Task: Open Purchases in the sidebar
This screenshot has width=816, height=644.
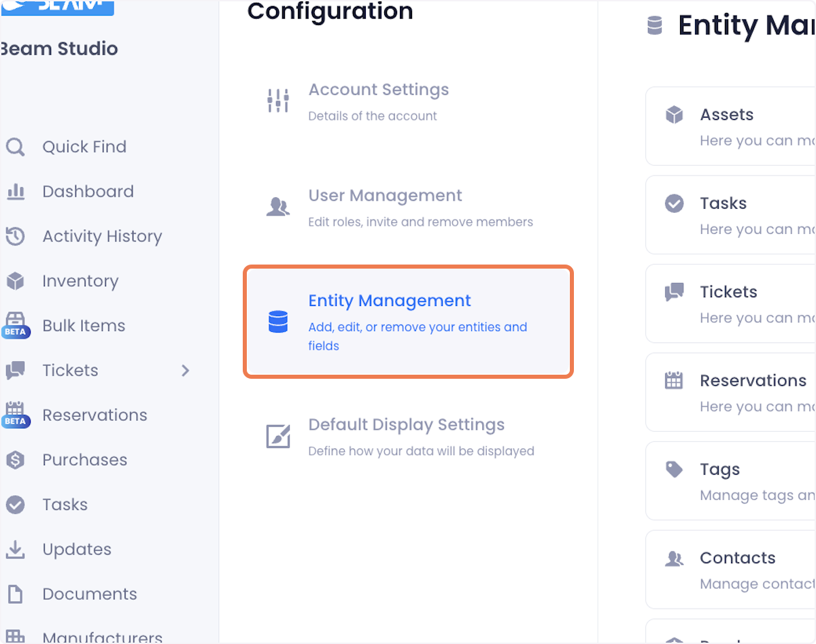Action: coord(84,460)
